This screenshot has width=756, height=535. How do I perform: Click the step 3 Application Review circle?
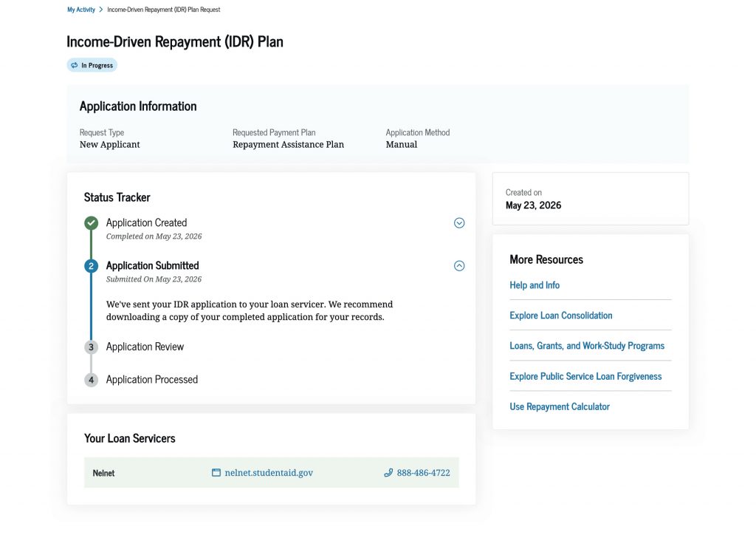[91, 347]
